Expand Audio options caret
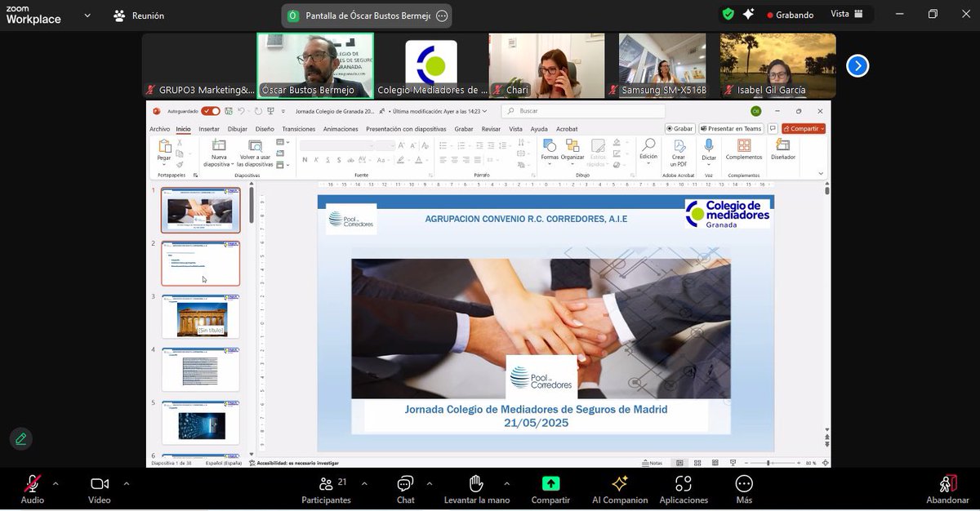The image size is (980, 511). click(x=56, y=483)
